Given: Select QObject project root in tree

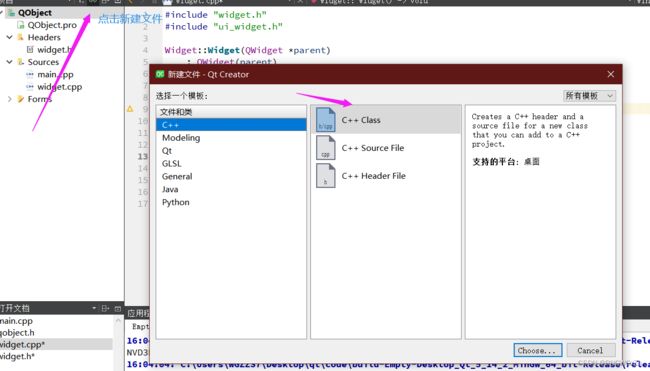Looking at the screenshot, I should (34, 12).
